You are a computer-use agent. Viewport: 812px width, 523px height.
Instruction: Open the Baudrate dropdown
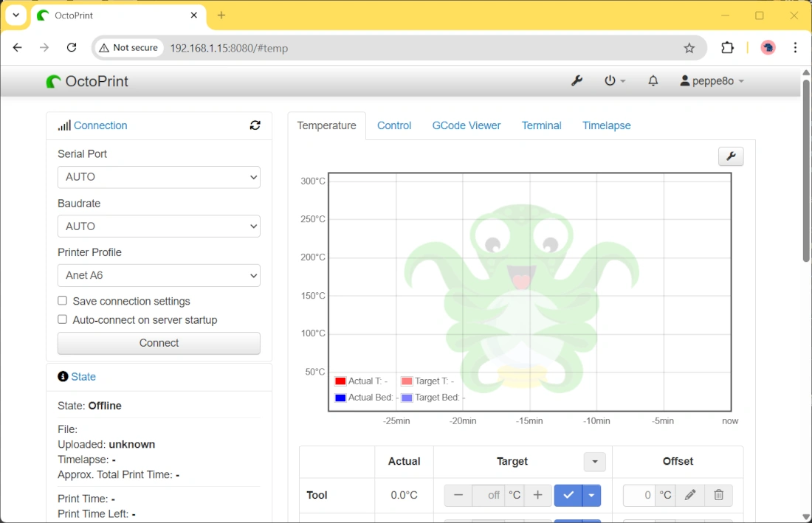click(x=159, y=226)
